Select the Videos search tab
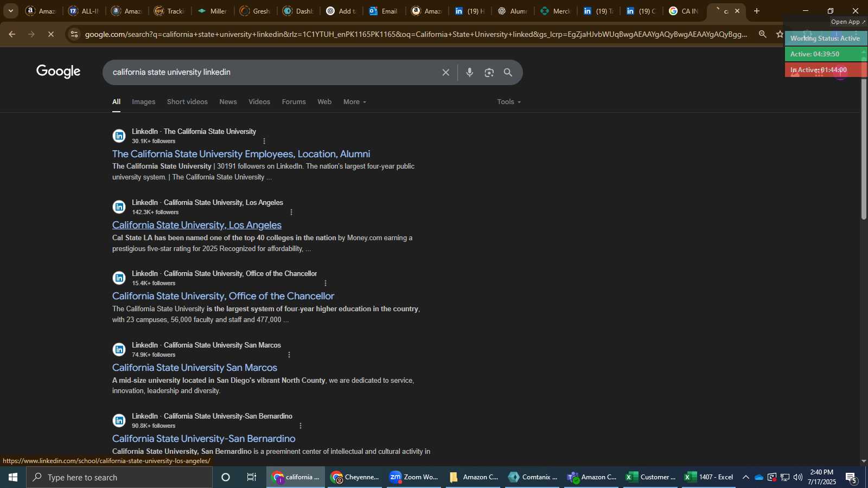Viewport: 868px width, 488px height. pyautogui.click(x=259, y=102)
